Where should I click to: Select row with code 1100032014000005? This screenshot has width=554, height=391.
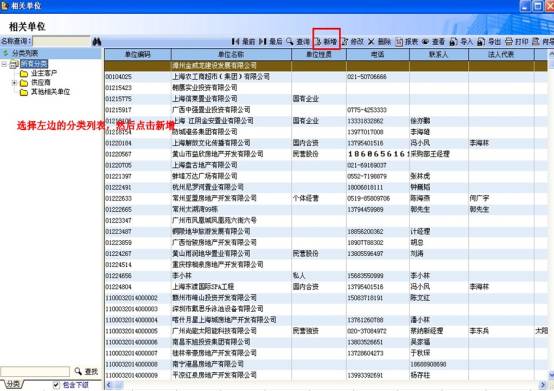coord(326,331)
